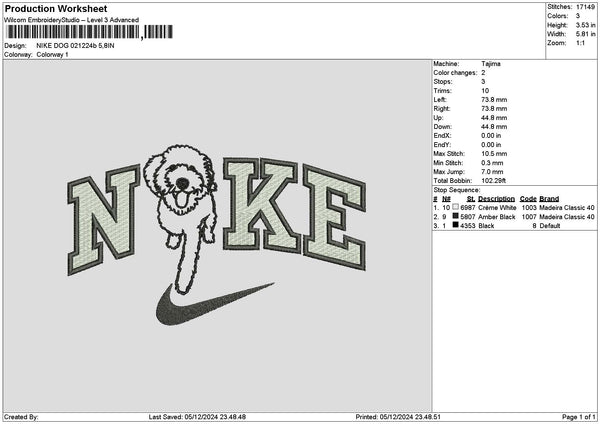The image size is (600, 424).
Task: Click the 'Page 1 of 1' footer text
Action: pyautogui.click(x=579, y=417)
